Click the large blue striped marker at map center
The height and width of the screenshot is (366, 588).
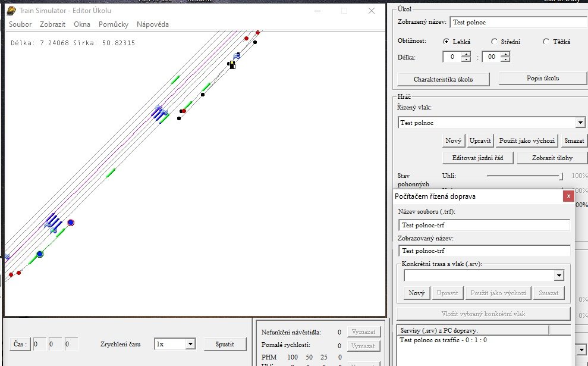[158, 112]
